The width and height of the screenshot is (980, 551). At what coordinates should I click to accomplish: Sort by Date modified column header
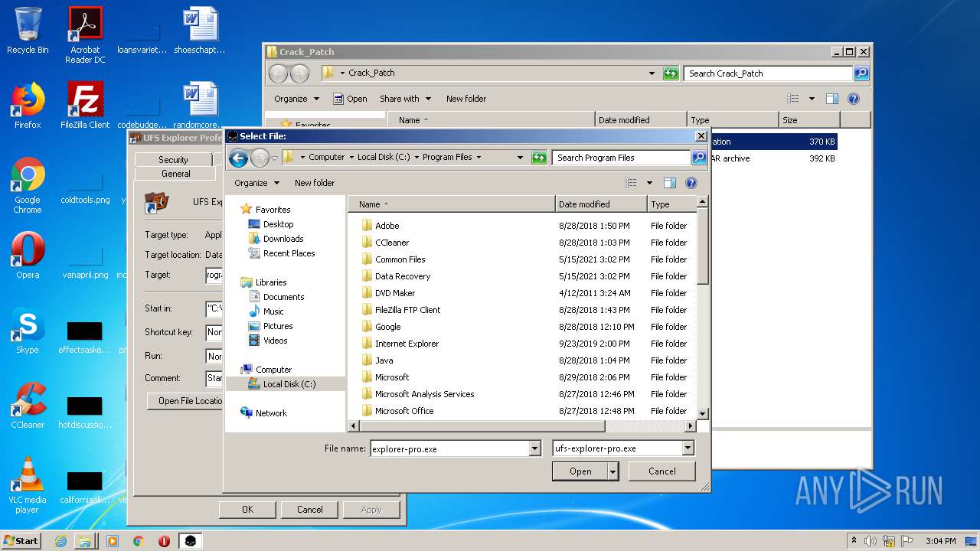[601, 204]
